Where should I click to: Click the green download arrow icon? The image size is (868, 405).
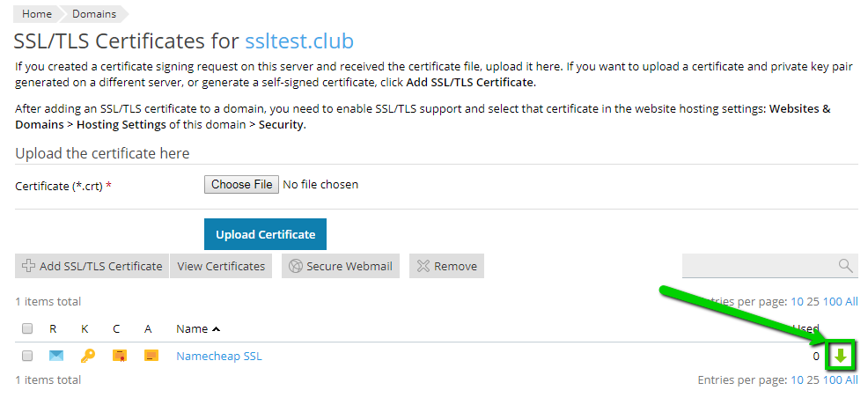tap(841, 356)
